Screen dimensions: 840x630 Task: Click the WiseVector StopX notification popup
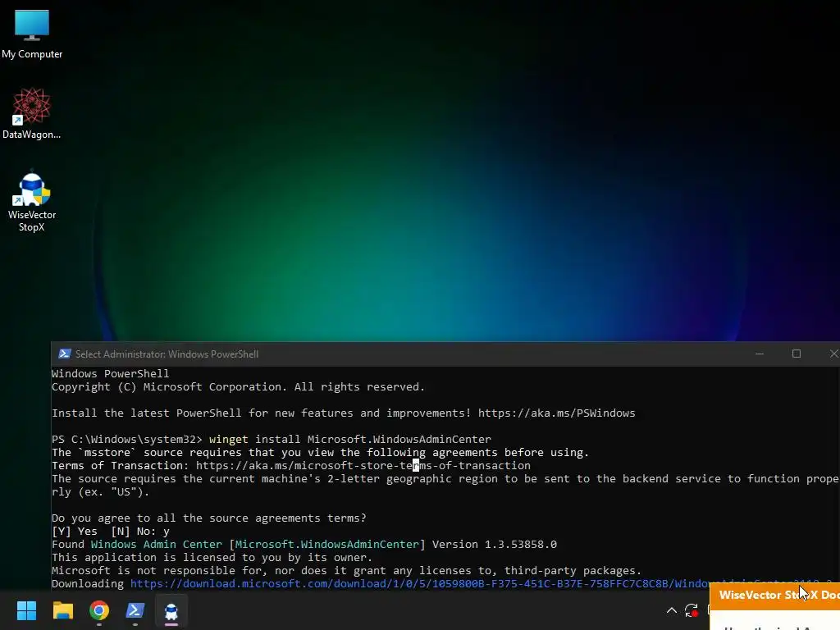pos(774,607)
